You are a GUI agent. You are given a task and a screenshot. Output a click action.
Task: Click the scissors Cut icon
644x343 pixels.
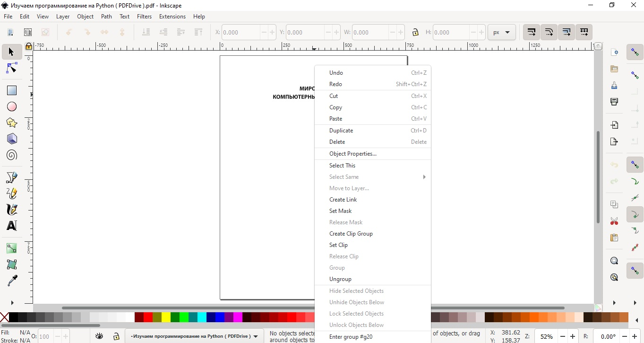tap(614, 221)
